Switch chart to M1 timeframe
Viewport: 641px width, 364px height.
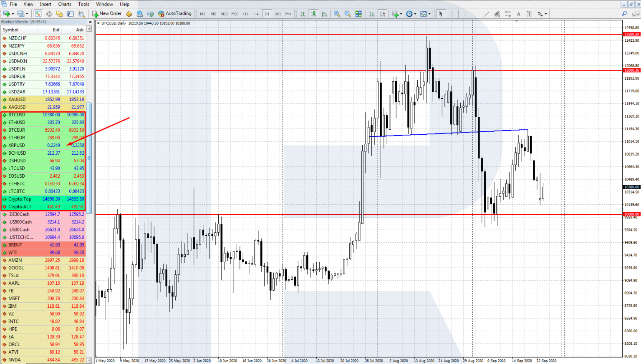coord(202,14)
